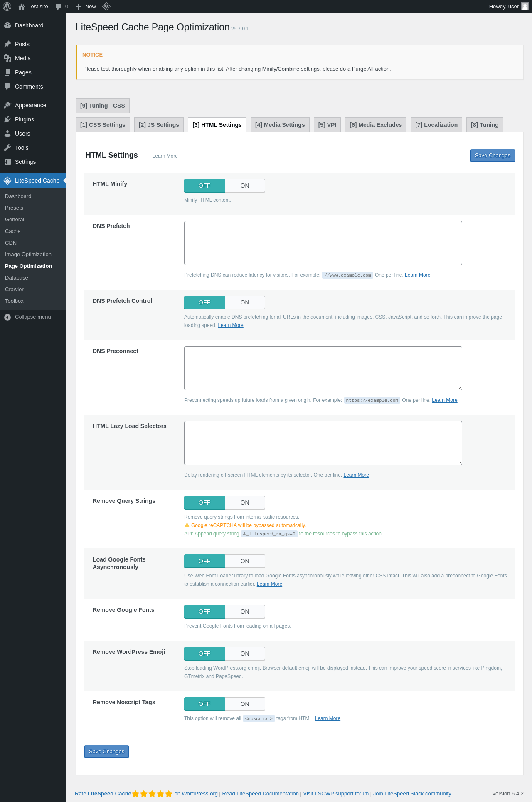Click the top Save Changes button
The image size is (532, 802).
coord(493,156)
